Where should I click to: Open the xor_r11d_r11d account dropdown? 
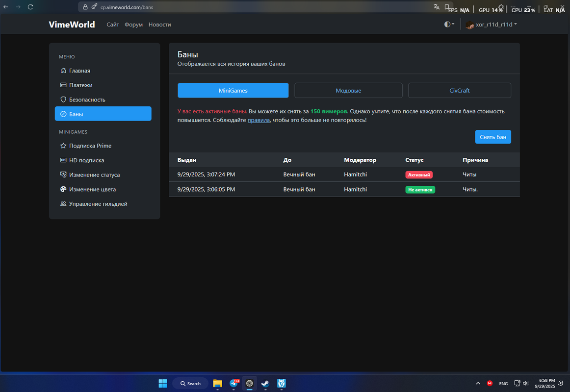[492, 24]
